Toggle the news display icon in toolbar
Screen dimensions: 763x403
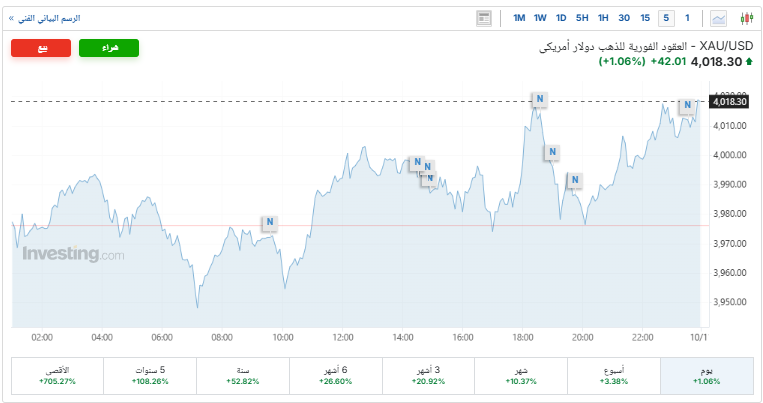tap(485, 18)
